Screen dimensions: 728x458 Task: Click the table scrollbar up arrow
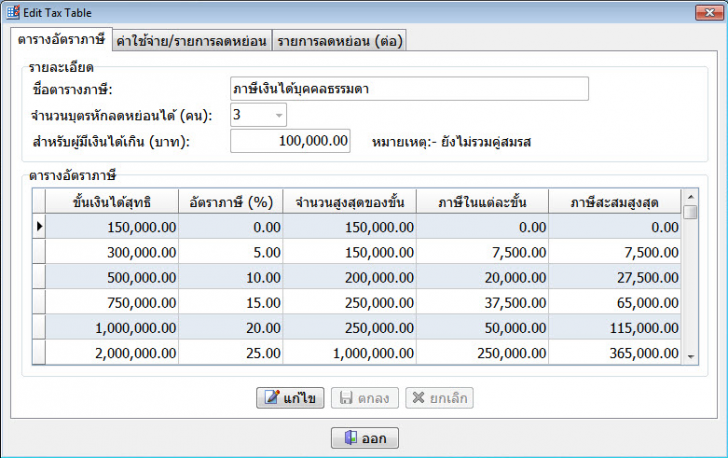[x=690, y=196]
